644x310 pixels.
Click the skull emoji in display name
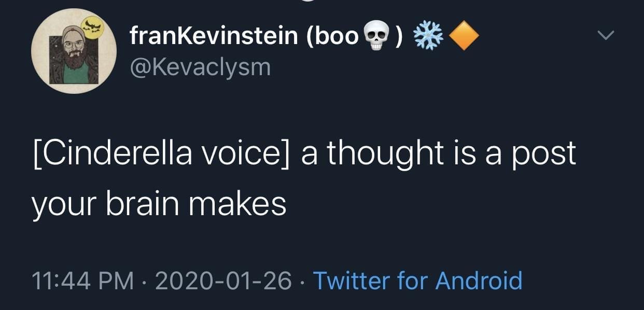[377, 37]
